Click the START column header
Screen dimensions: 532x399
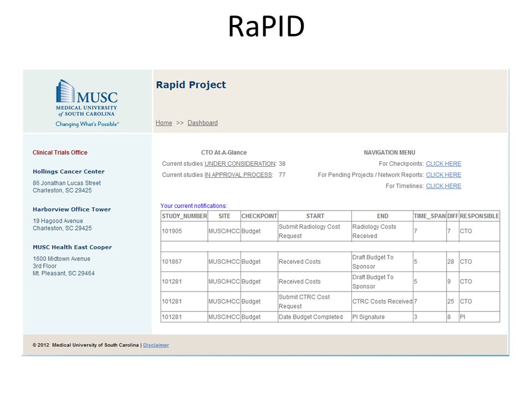click(x=315, y=216)
